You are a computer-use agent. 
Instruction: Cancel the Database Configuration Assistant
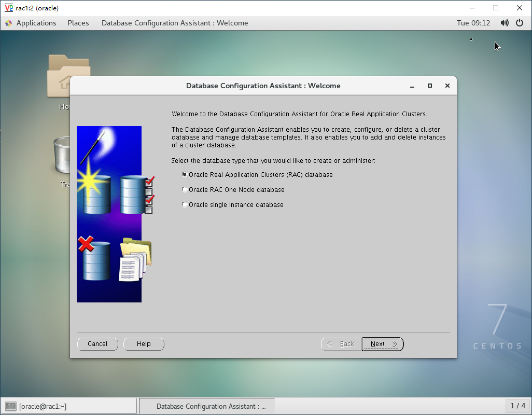[97, 344]
